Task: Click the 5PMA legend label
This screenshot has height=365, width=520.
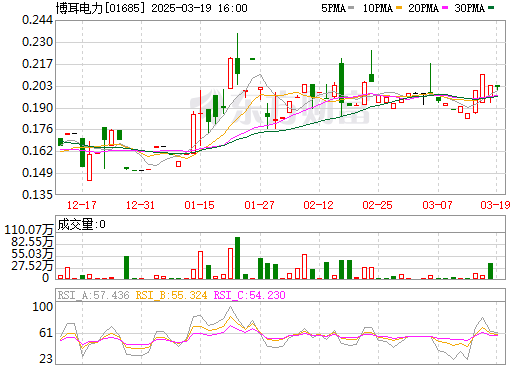Action: tap(333, 8)
